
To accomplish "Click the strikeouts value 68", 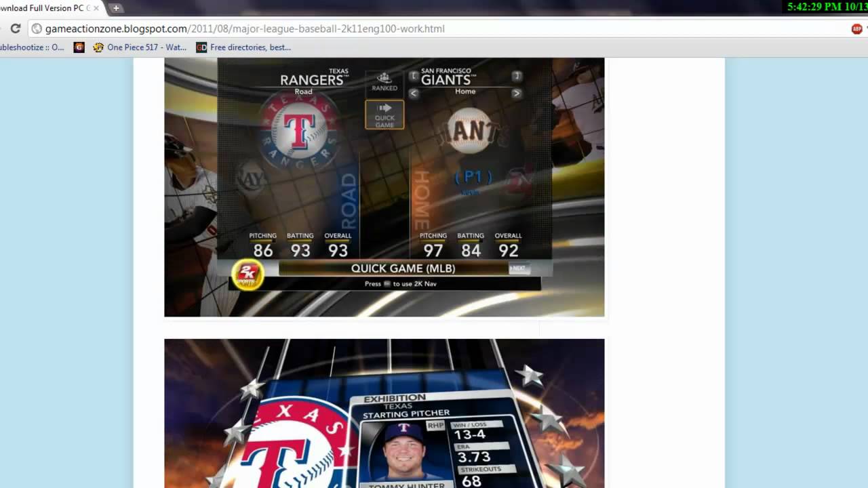I will [471, 481].
